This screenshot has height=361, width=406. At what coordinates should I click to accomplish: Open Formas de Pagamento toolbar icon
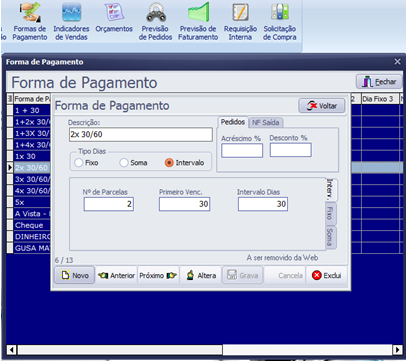(x=30, y=22)
